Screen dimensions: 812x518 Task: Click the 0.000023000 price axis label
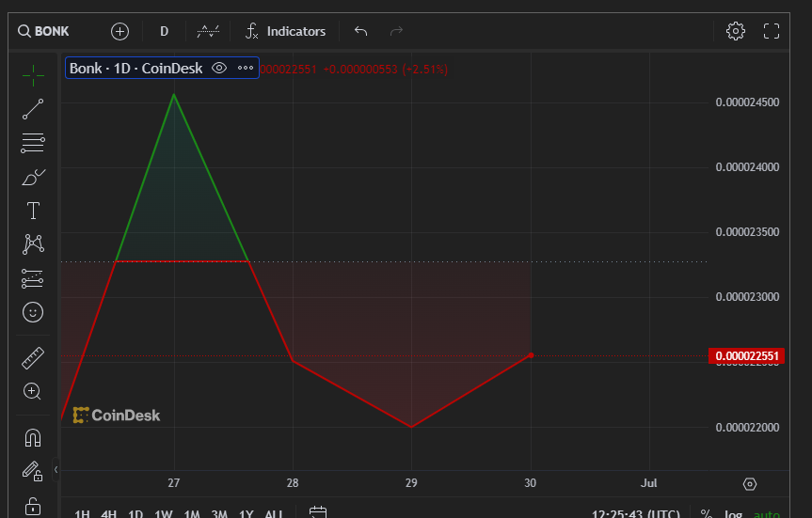click(x=747, y=297)
